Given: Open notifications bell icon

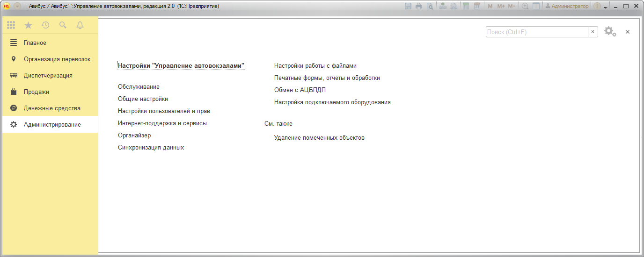Looking at the screenshot, I should pyautogui.click(x=80, y=25).
